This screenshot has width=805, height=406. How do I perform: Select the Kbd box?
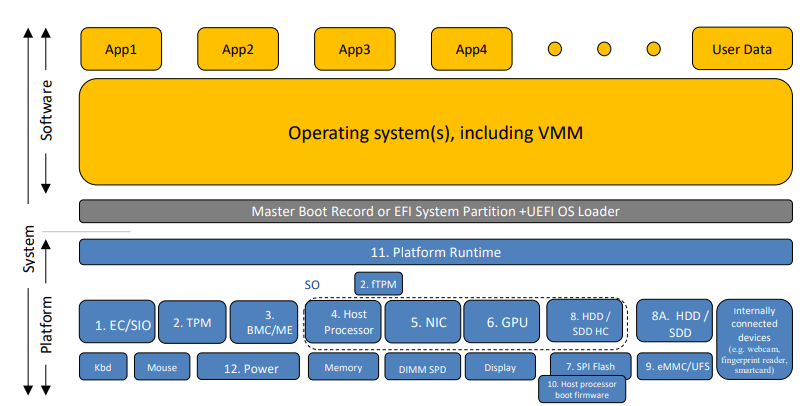102,367
